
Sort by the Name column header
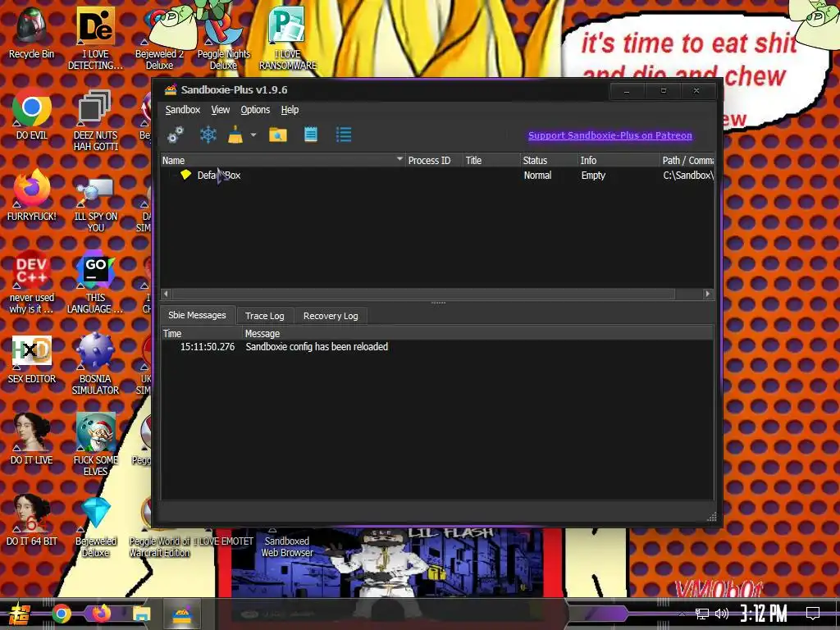282,160
